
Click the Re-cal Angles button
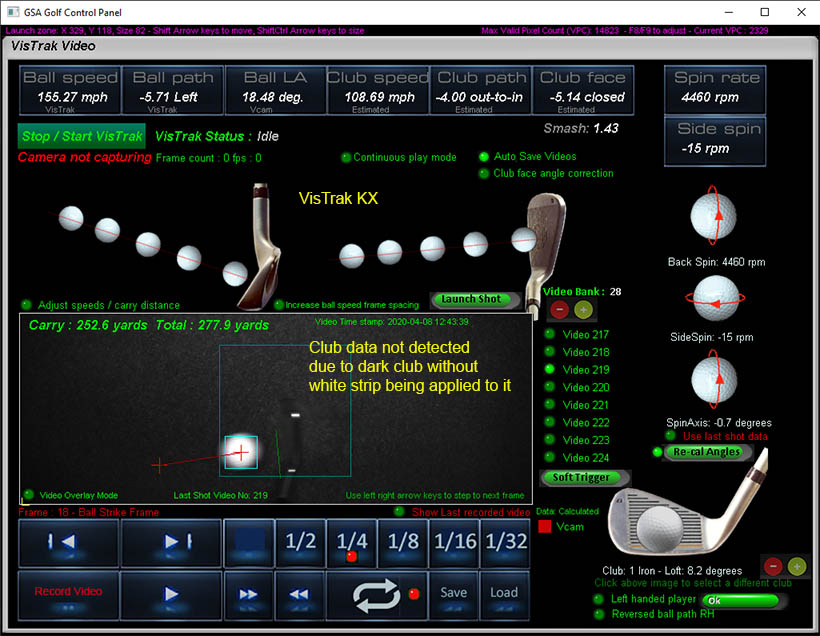click(x=709, y=452)
